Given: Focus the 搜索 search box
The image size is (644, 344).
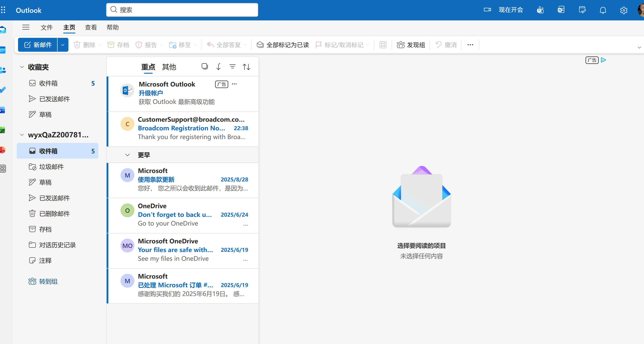Looking at the screenshot, I should tap(182, 10).
